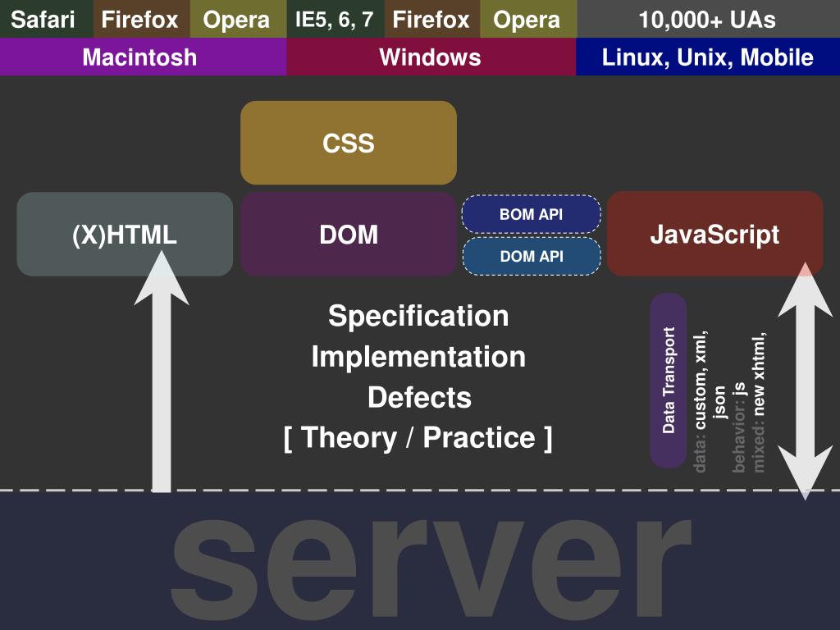Image resolution: width=840 pixels, height=630 pixels.
Task: Select the (X)HTML block
Action: [x=125, y=234]
